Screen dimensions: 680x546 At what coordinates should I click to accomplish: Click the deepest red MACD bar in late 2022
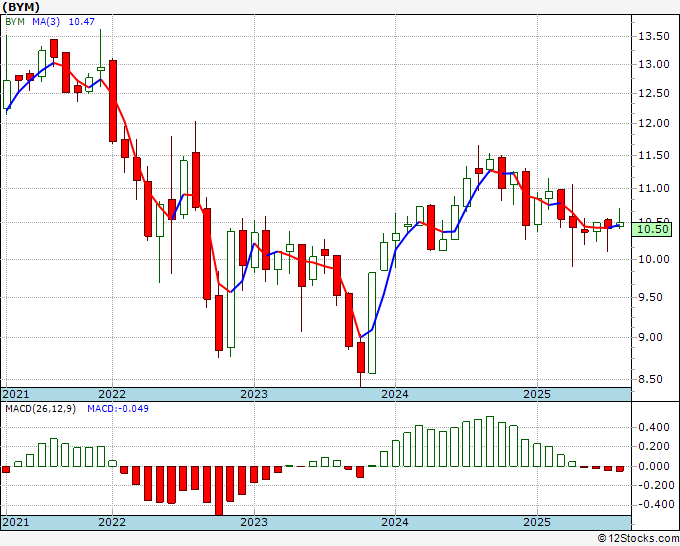(x=219, y=491)
